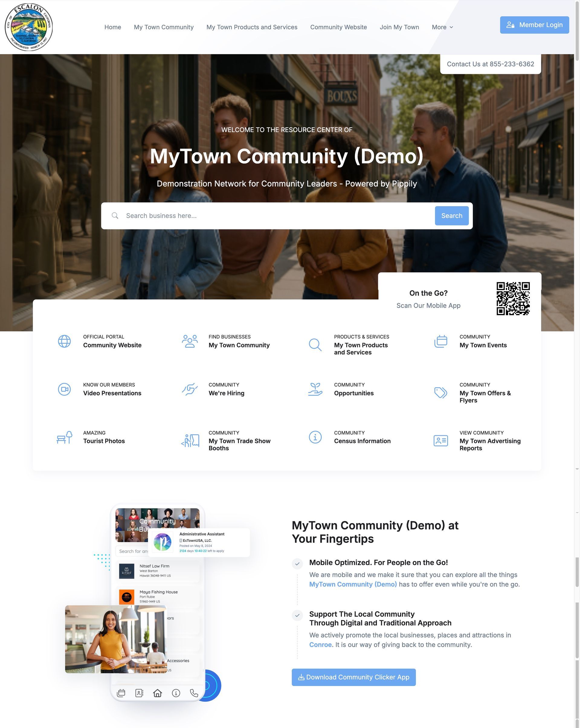The width and height of the screenshot is (580, 728).
Task: Click the ID card Advertising Reports icon
Action: click(x=440, y=441)
